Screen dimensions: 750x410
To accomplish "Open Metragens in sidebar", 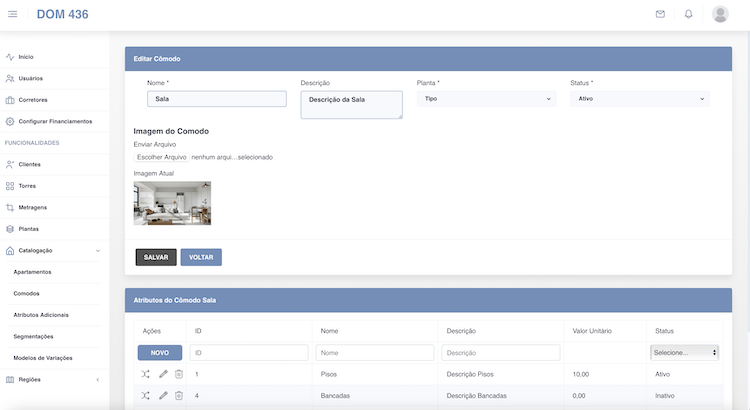I will (33, 208).
